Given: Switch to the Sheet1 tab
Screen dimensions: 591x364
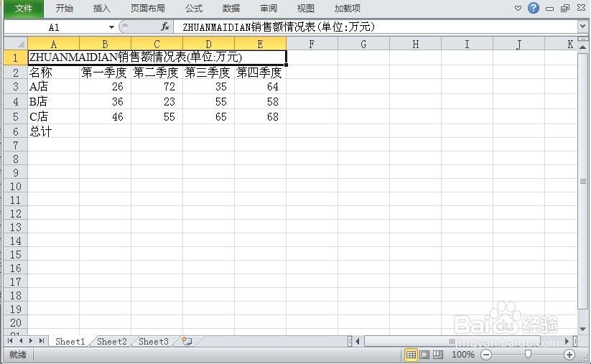Looking at the screenshot, I should [70, 342].
